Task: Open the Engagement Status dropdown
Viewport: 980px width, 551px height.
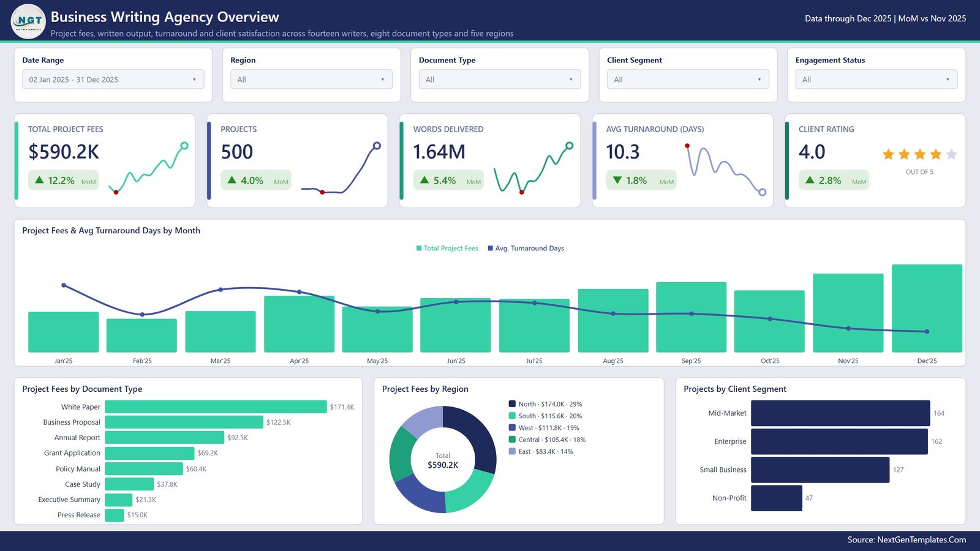Action: click(876, 80)
